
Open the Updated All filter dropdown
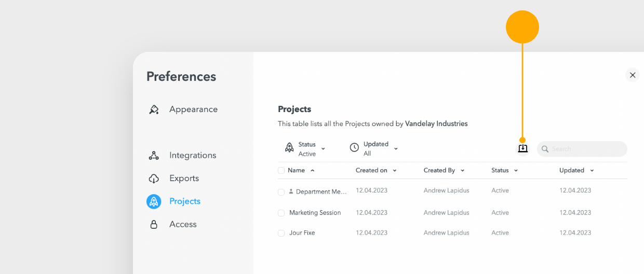374,148
